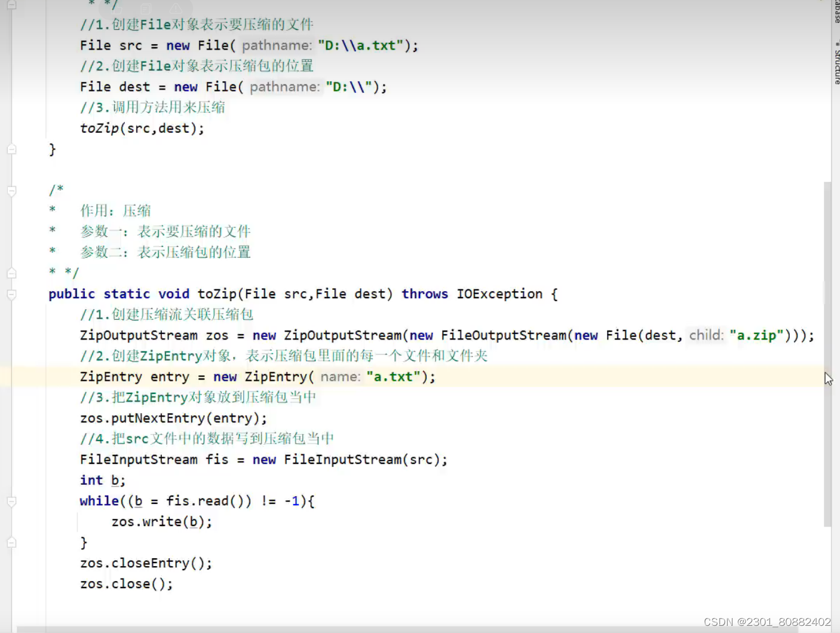The width and height of the screenshot is (840, 633).
Task: Click the horizontal scrollbar at the editor bottom
Action: coord(407,629)
